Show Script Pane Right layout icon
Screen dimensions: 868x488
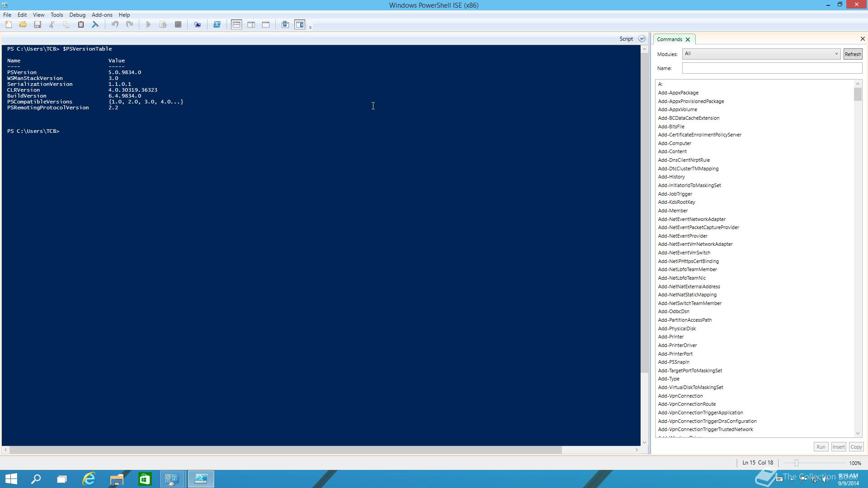(x=251, y=25)
